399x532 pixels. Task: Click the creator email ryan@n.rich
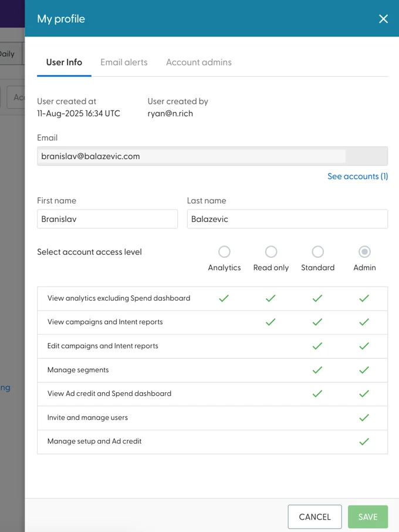point(170,113)
